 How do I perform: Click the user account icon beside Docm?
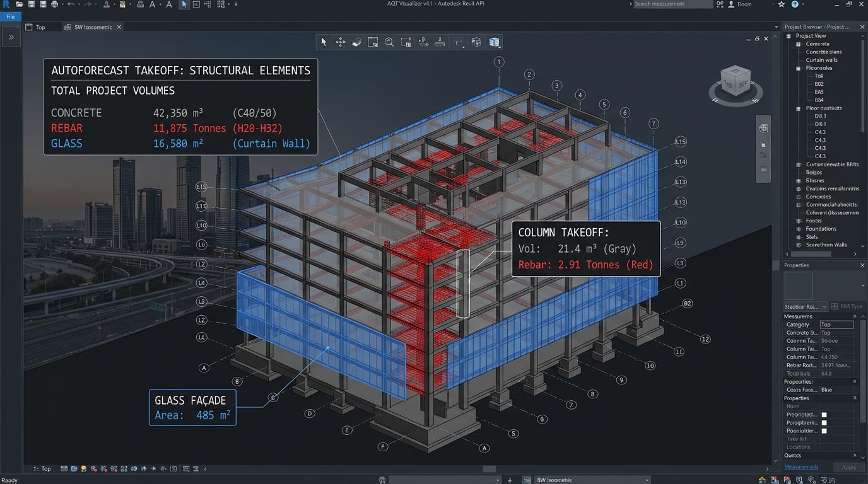tap(730, 4)
